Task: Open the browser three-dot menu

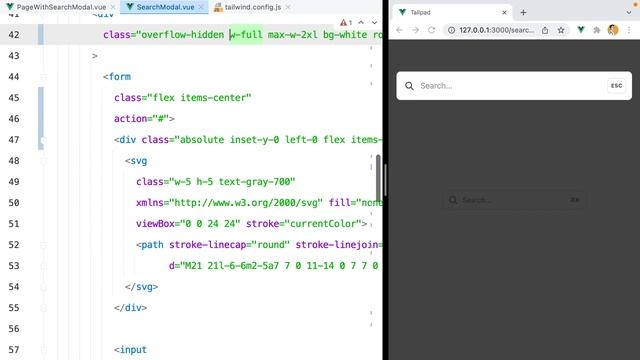Action: coord(629,30)
